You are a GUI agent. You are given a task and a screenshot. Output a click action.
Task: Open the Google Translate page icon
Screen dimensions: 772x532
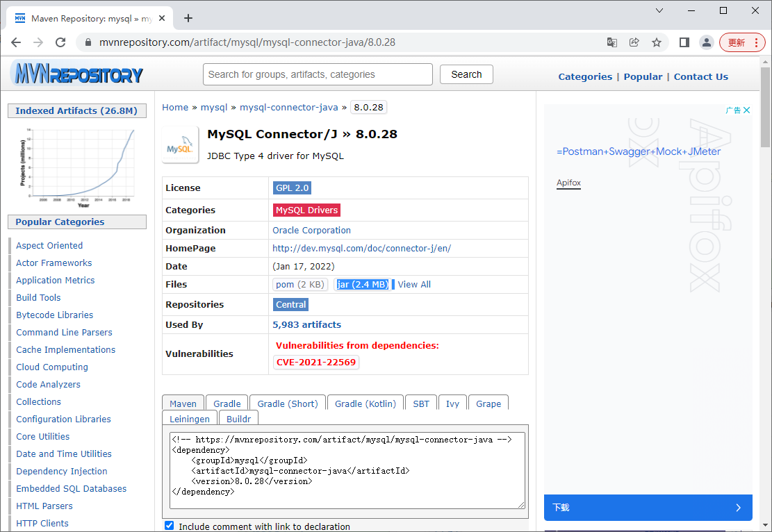[x=612, y=42]
